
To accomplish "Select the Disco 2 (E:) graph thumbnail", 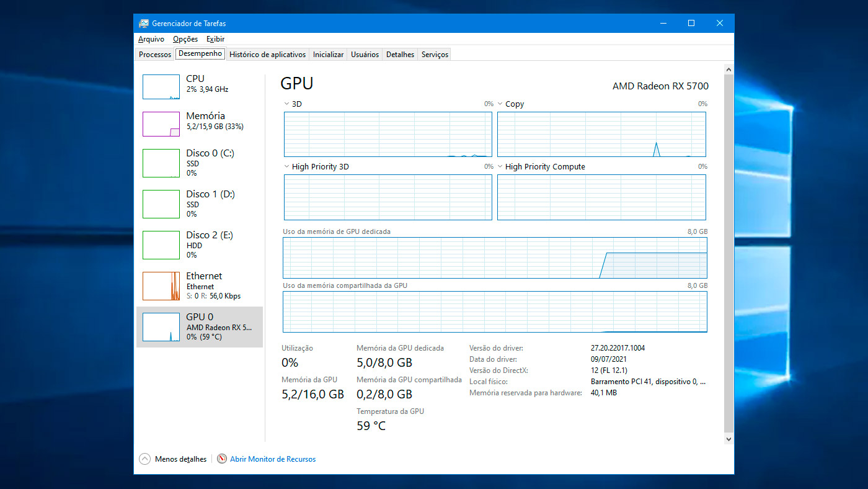I will tap(161, 245).
